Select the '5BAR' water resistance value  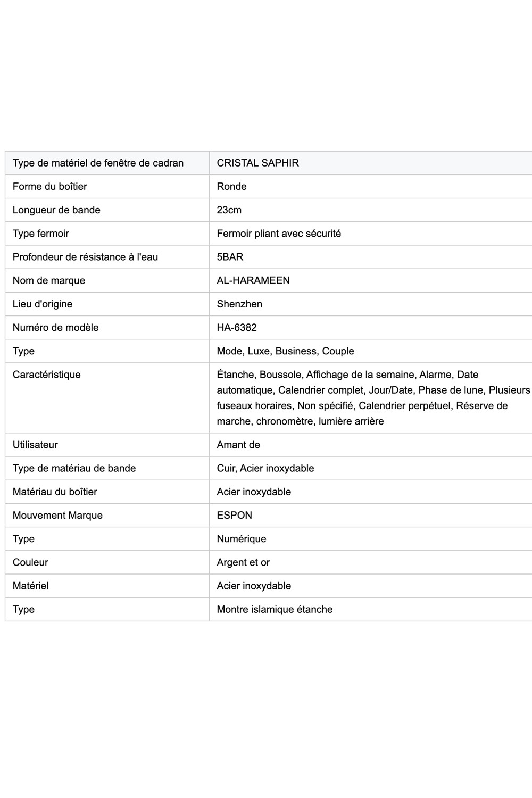click(230, 257)
